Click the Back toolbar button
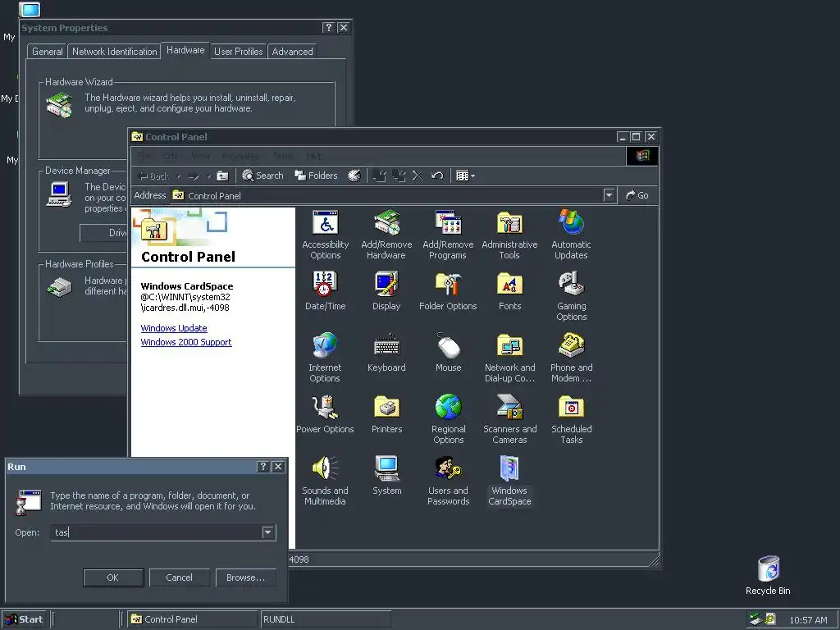 pos(153,176)
